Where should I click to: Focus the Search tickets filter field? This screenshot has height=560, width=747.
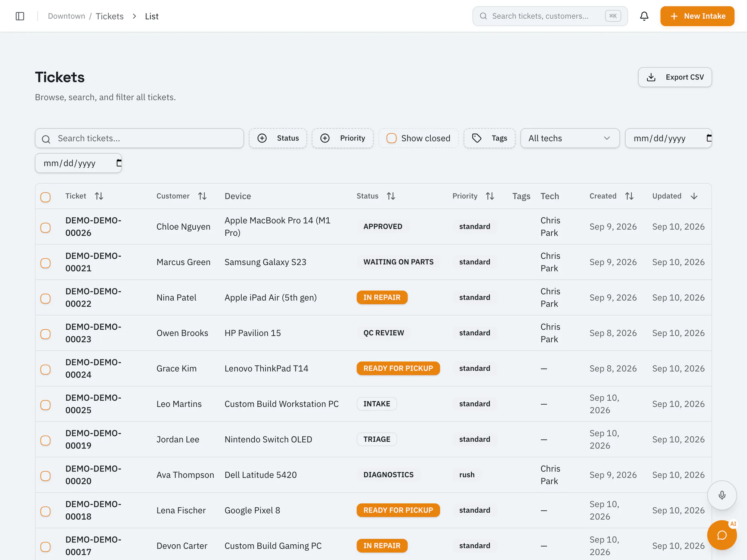139,138
